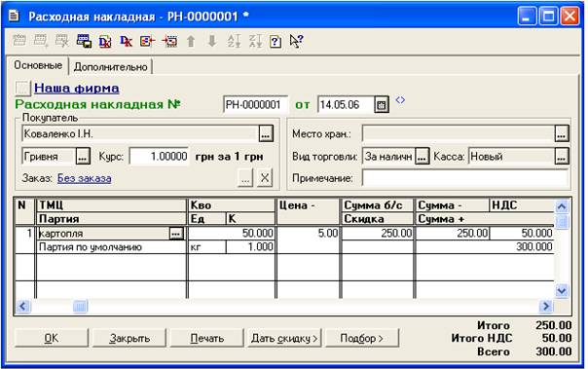588x369 pixels.
Task: Switch to the Дополнительно tab
Action: [x=111, y=67]
